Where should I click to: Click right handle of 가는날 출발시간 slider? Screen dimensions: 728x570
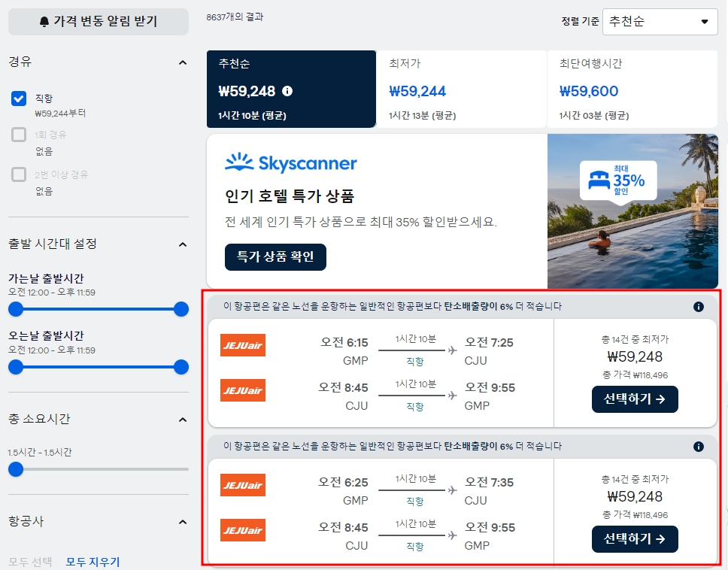[181, 309]
